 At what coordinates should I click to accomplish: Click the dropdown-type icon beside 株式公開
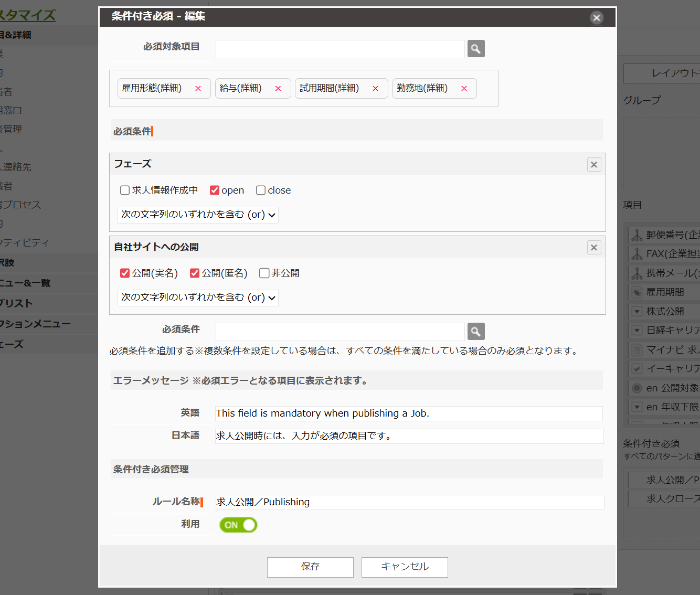coord(636,311)
